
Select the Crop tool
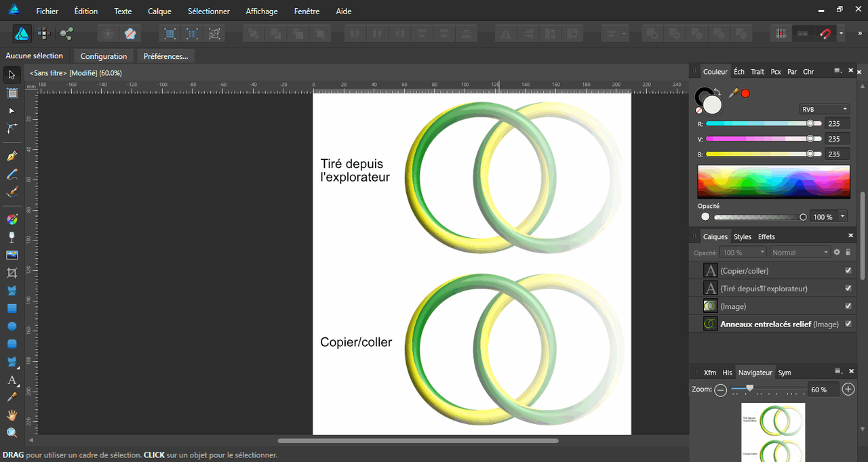tap(12, 272)
